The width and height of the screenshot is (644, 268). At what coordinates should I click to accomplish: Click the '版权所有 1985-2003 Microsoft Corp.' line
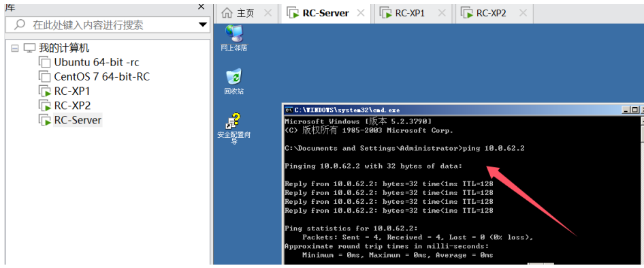(369, 130)
